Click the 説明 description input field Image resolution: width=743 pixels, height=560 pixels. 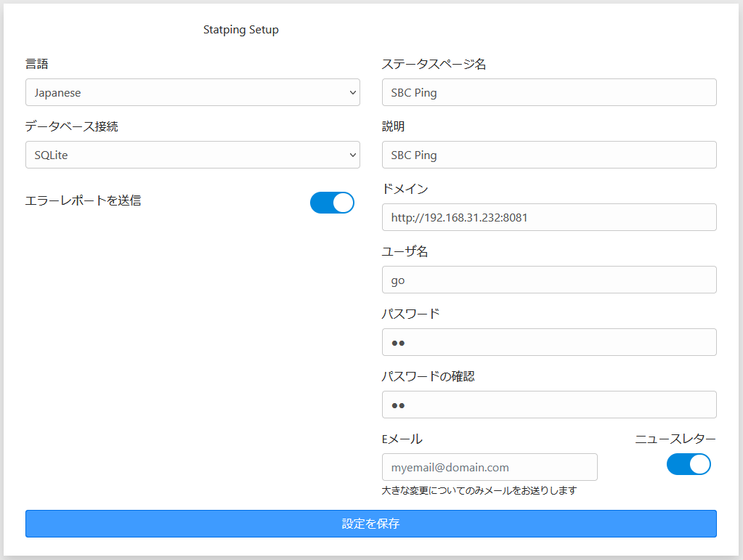[x=549, y=155]
